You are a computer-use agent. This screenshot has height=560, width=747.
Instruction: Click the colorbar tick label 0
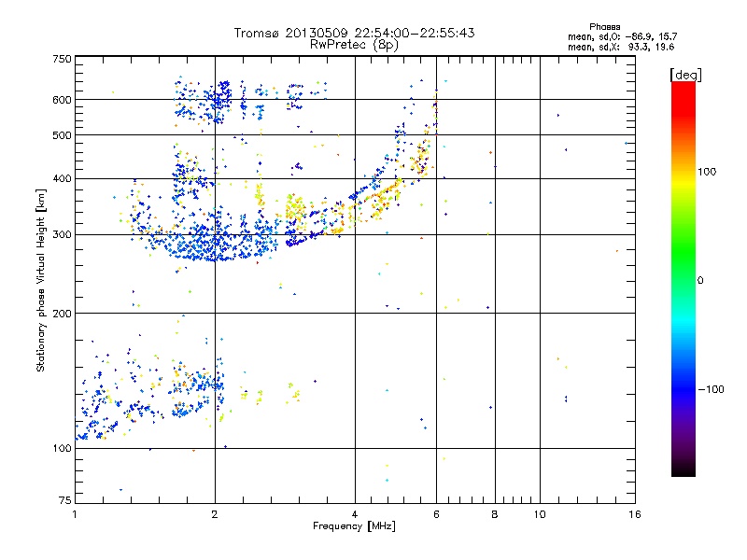[700, 281]
